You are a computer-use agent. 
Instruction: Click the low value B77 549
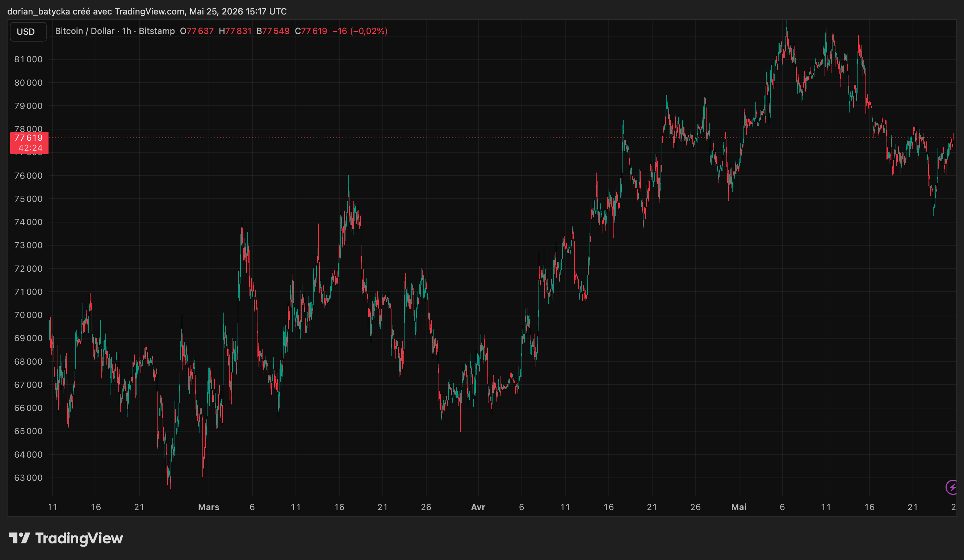coord(273,31)
